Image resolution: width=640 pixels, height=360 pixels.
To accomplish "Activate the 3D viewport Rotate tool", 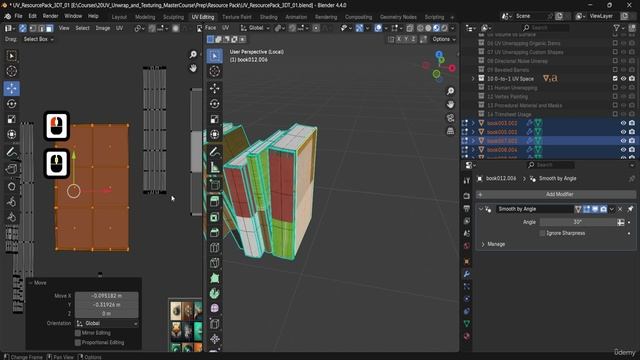I will (215, 104).
